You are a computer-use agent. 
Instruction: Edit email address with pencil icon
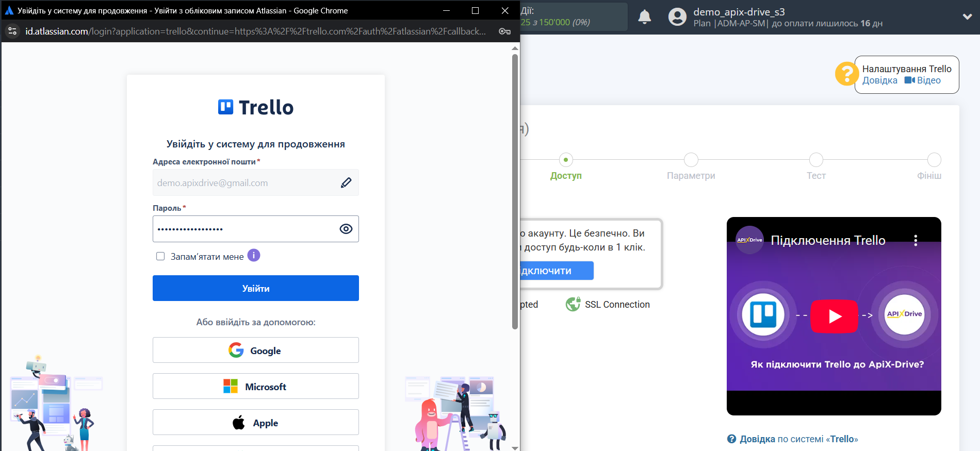pos(346,182)
